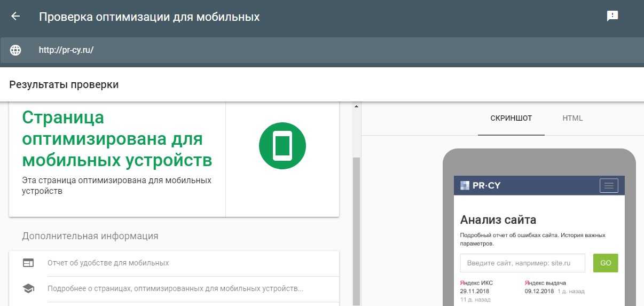Click the scrollbar up arrow
The height and width of the screenshot is (306, 644).
pos(356,107)
